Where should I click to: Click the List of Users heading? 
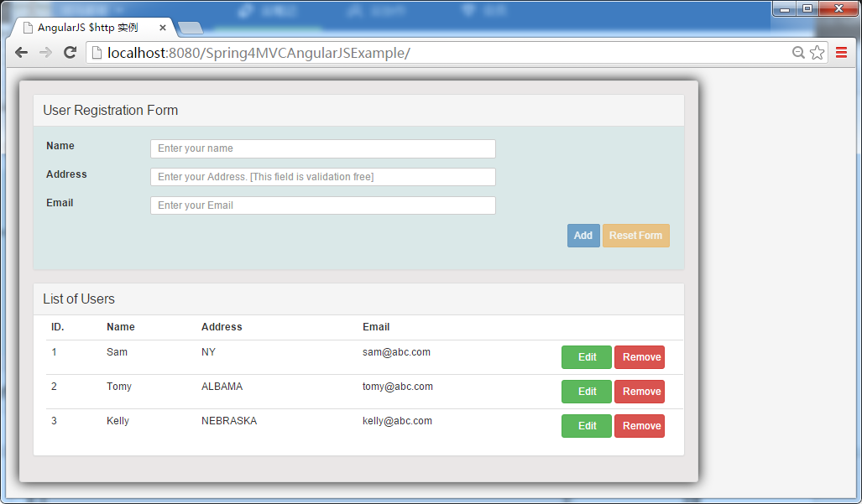79,299
